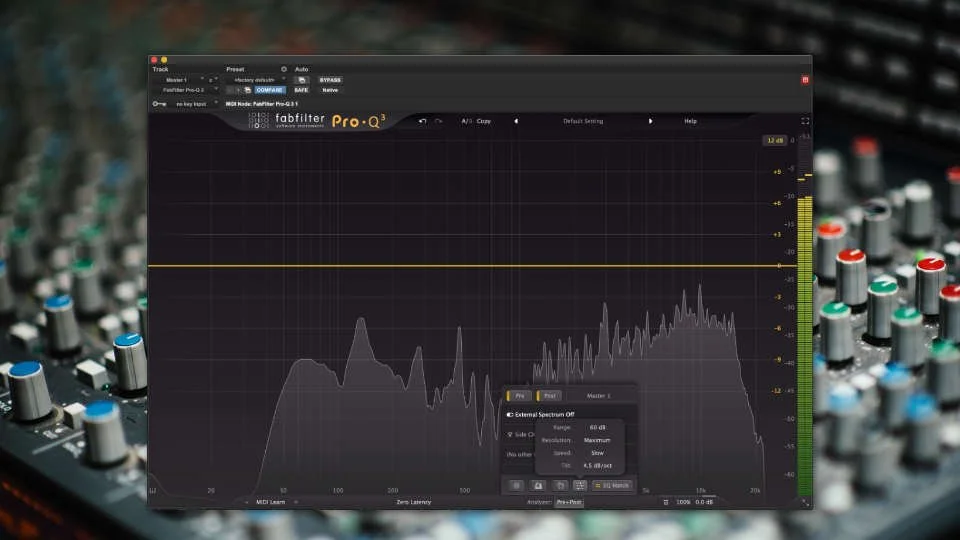Click the analyzer settings icon
This screenshot has width=960, height=540.
(580, 486)
